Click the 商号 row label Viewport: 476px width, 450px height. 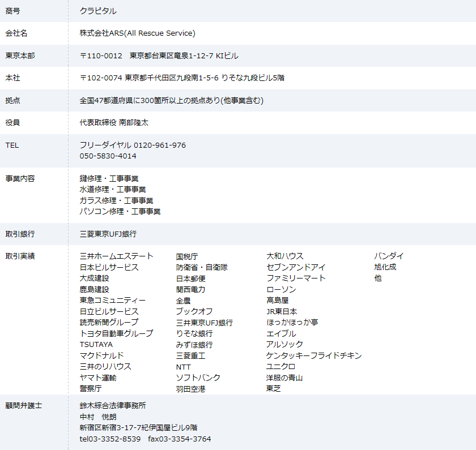[x=12, y=11]
